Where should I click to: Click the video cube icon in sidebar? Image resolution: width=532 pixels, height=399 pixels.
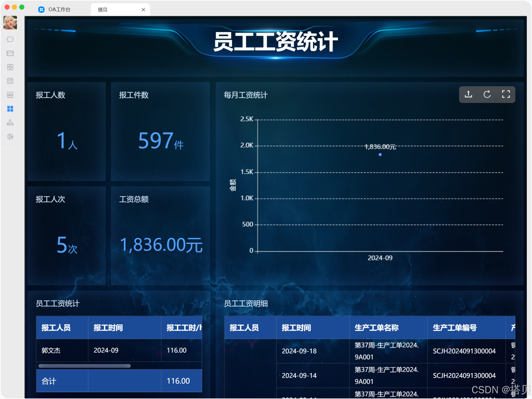pyautogui.click(x=10, y=137)
